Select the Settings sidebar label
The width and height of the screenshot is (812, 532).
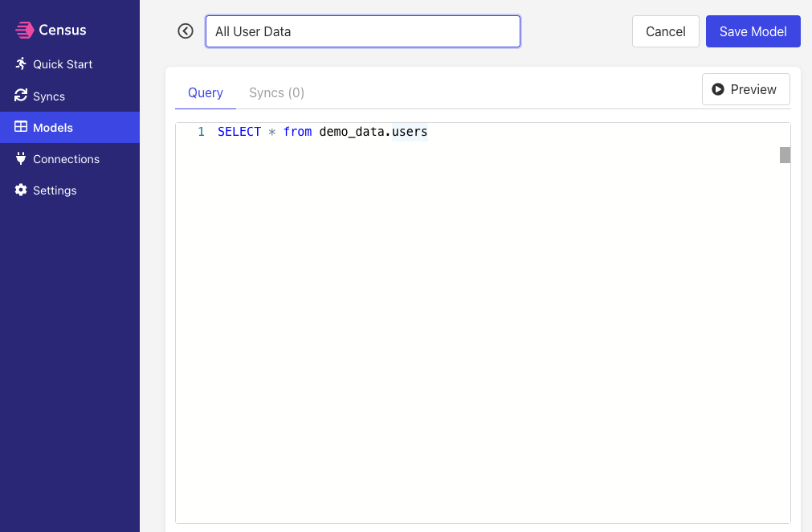(55, 190)
